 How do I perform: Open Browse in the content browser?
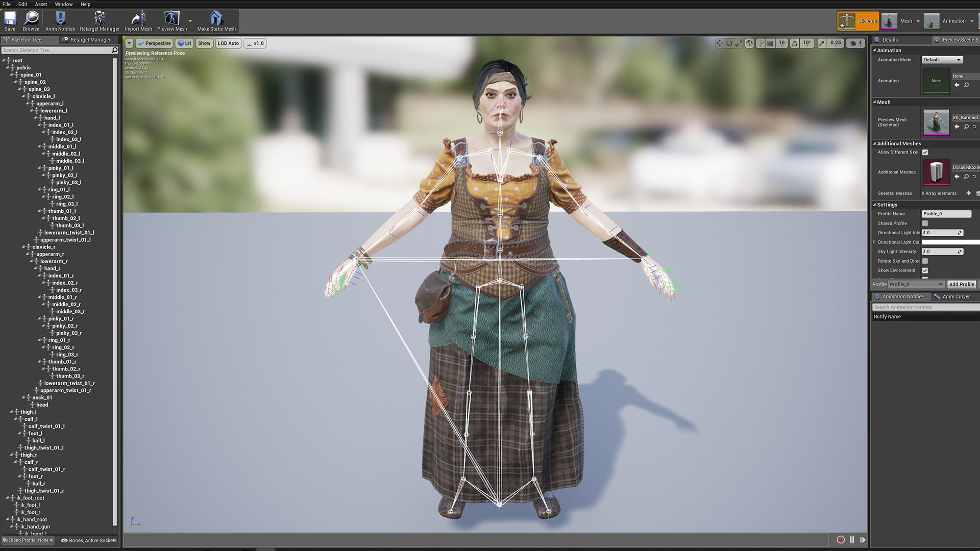click(x=31, y=21)
